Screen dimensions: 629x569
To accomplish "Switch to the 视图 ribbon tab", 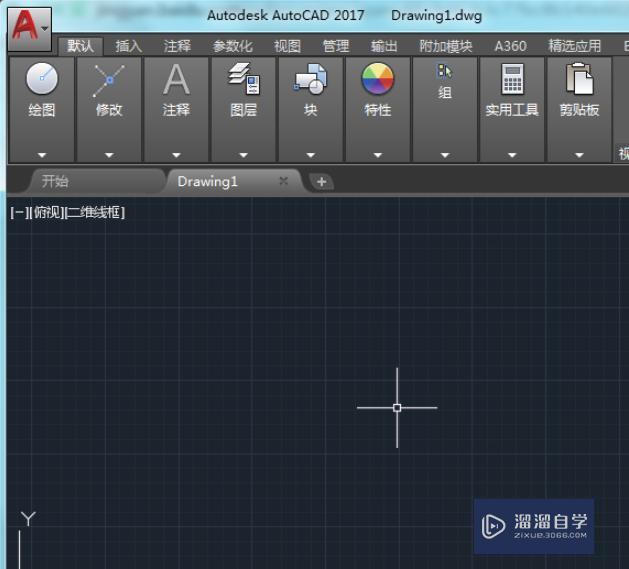I will (287, 47).
